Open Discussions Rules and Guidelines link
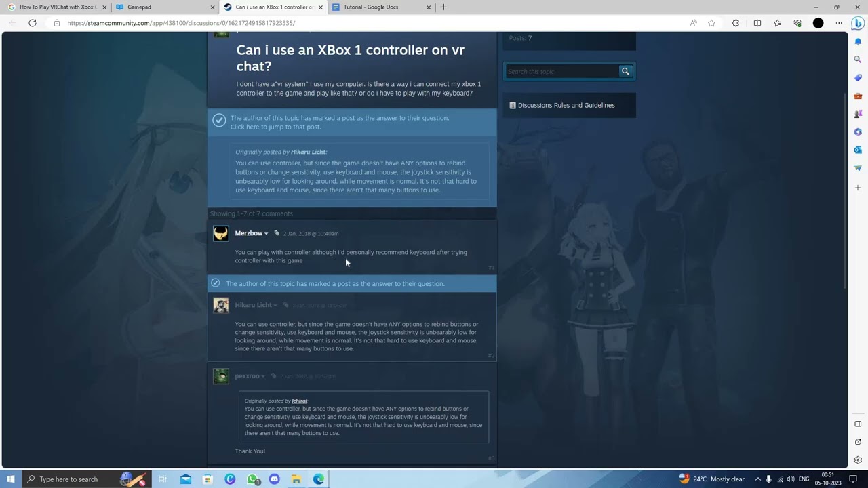Viewport: 868px width, 488px height. coord(566,105)
